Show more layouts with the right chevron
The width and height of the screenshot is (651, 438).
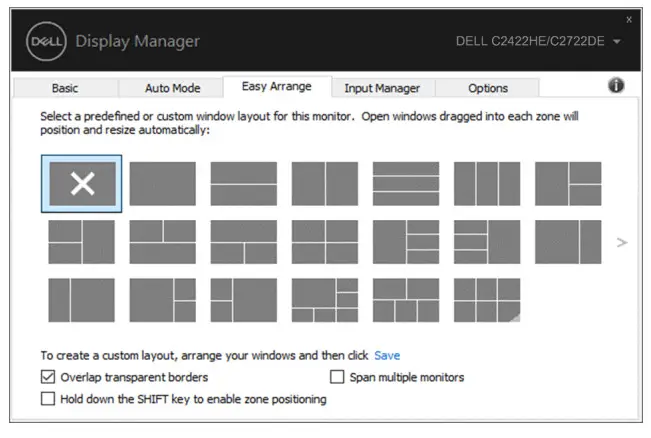[x=622, y=242]
